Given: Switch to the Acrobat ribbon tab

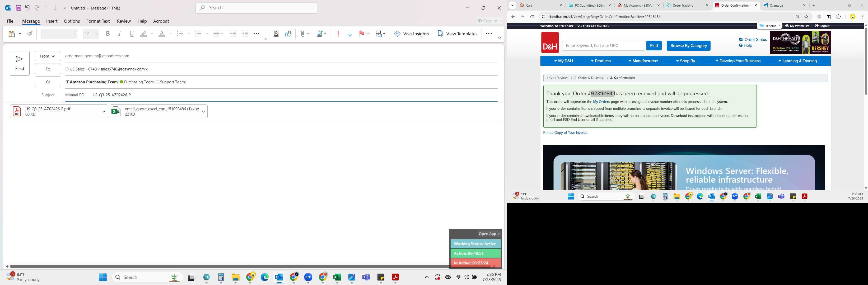Looking at the screenshot, I should pyautogui.click(x=161, y=21).
